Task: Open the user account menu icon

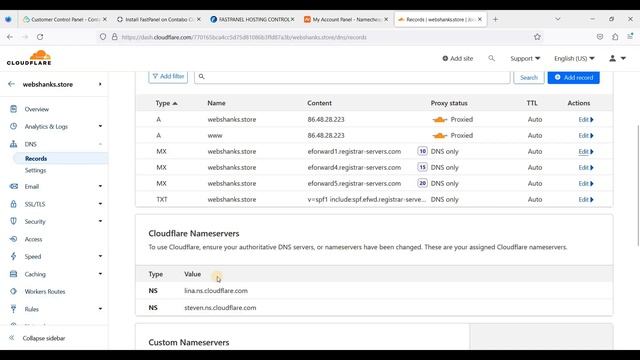Action: [617, 58]
